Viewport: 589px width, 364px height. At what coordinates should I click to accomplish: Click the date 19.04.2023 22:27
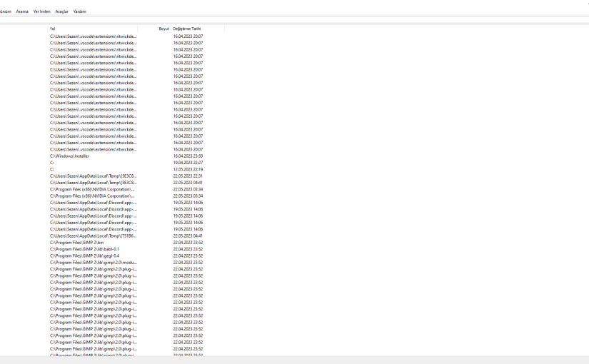[x=188, y=163]
